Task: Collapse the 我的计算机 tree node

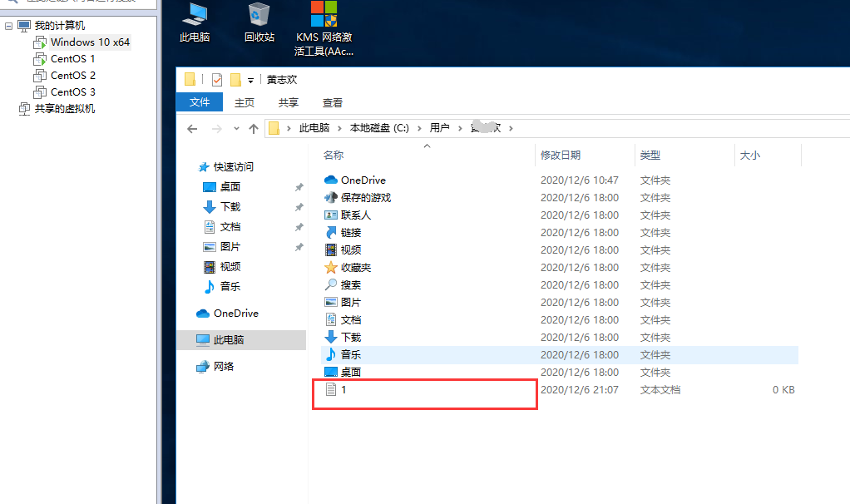Action: click(8, 26)
